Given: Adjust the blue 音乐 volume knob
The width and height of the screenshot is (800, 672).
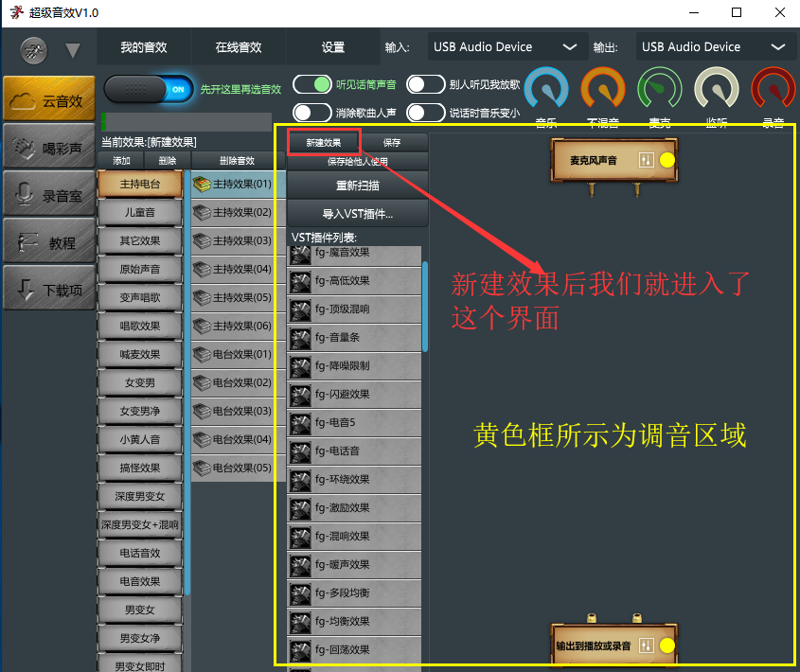Looking at the screenshot, I should point(546,89).
